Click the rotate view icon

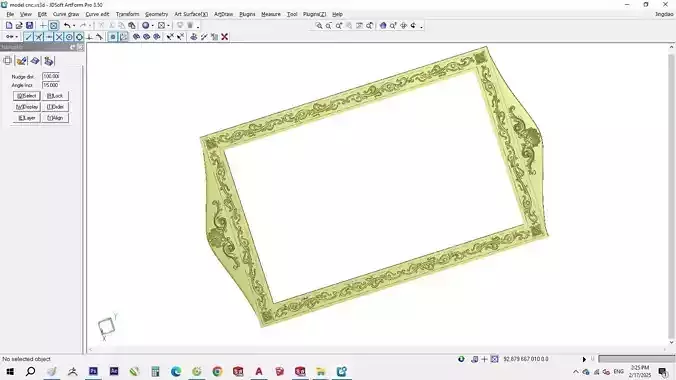coord(413,25)
